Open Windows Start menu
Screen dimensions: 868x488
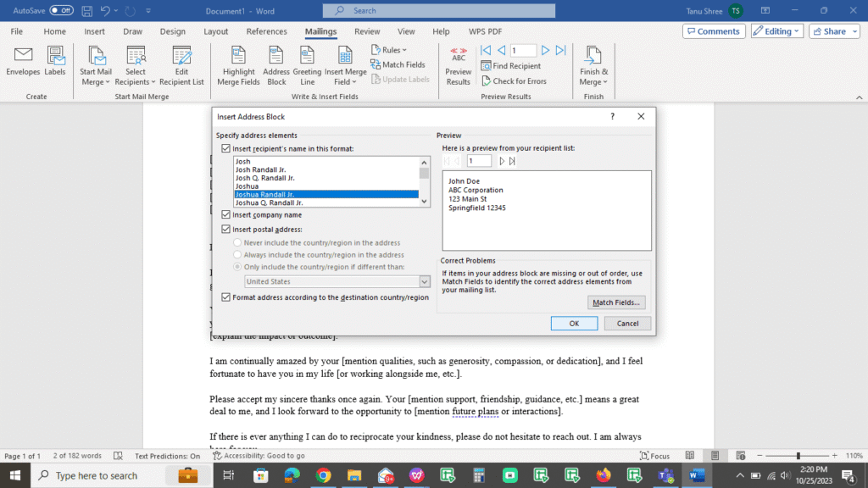coord(15,475)
